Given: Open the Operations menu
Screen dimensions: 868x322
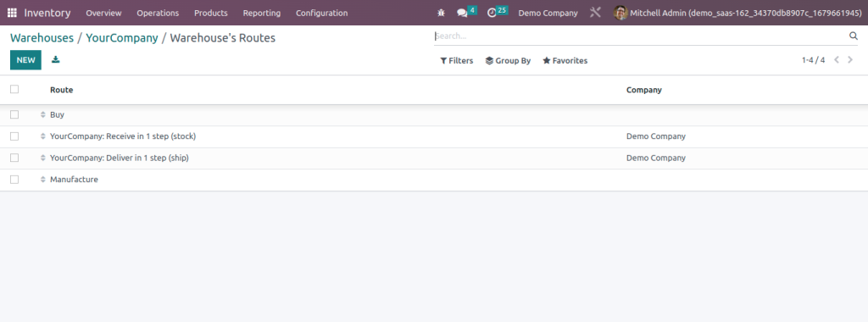Looking at the screenshot, I should [158, 13].
